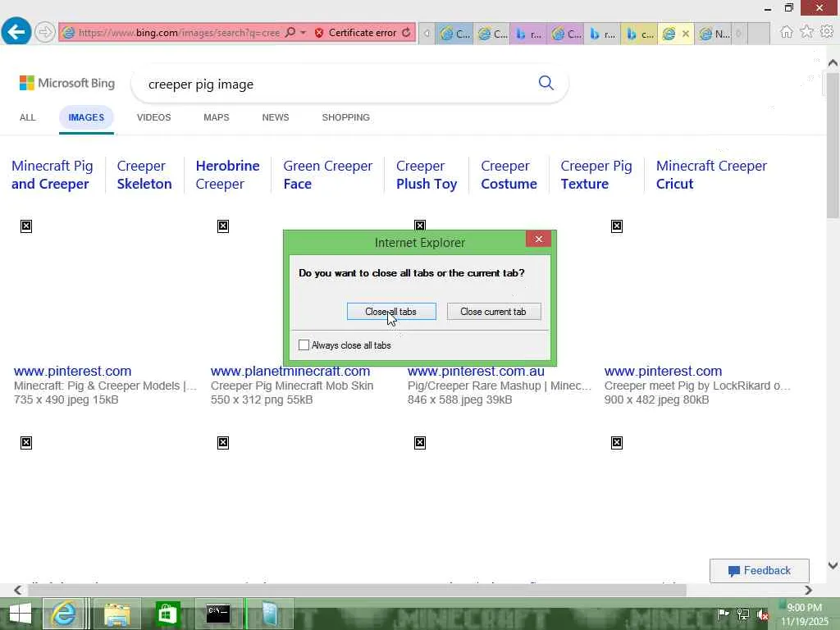Switch to the 'N...' tab
The height and width of the screenshot is (630, 840).
pyautogui.click(x=714, y=34)
